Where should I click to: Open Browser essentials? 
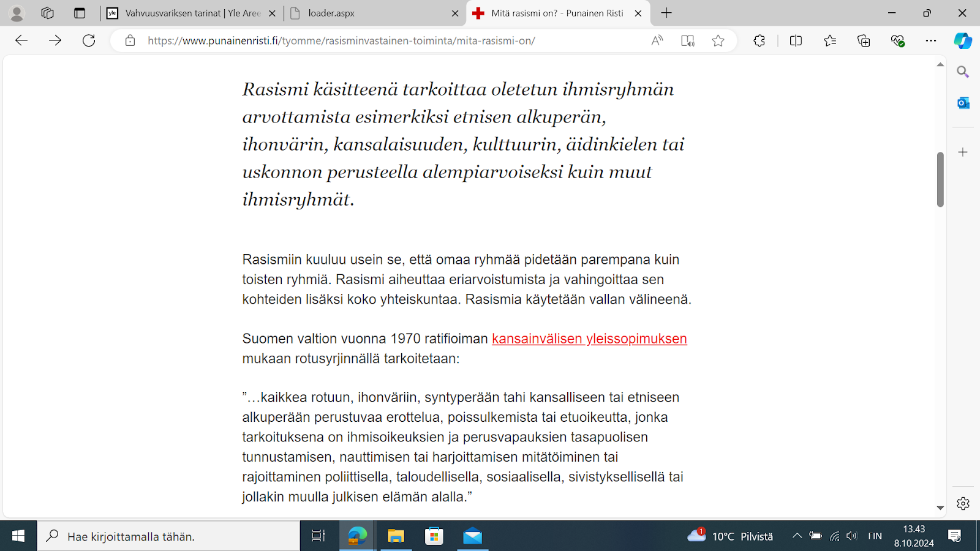[x=897, y=40]
